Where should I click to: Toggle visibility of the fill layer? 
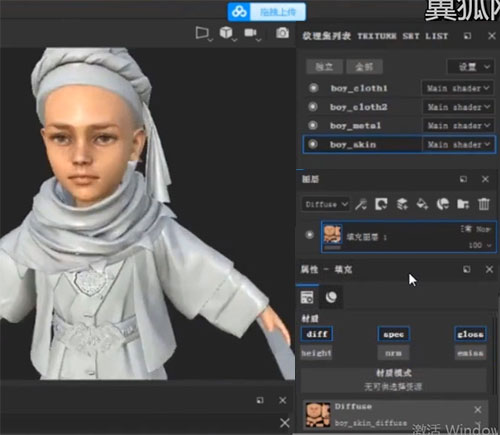pos(309,235)
